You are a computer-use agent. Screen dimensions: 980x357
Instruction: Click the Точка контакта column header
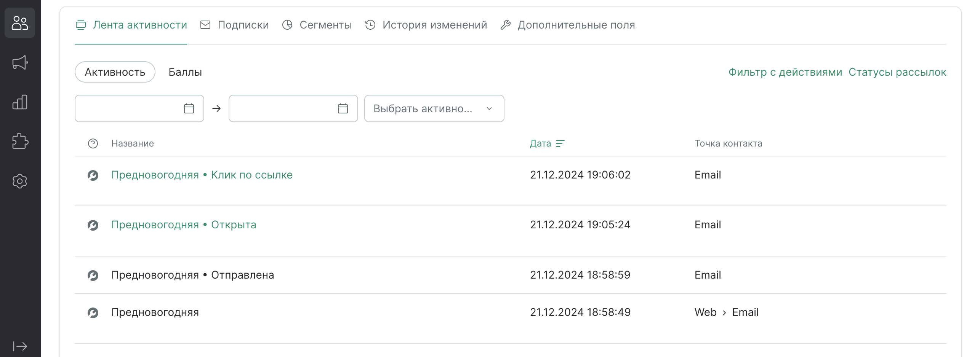click(x=728, y=143)
